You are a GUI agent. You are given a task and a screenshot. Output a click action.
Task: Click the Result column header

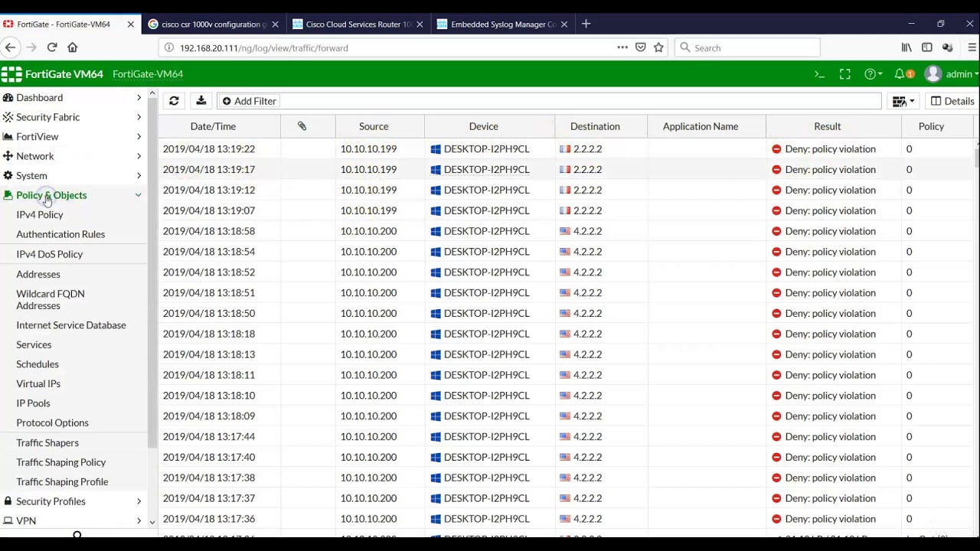(x=827, y=126)
